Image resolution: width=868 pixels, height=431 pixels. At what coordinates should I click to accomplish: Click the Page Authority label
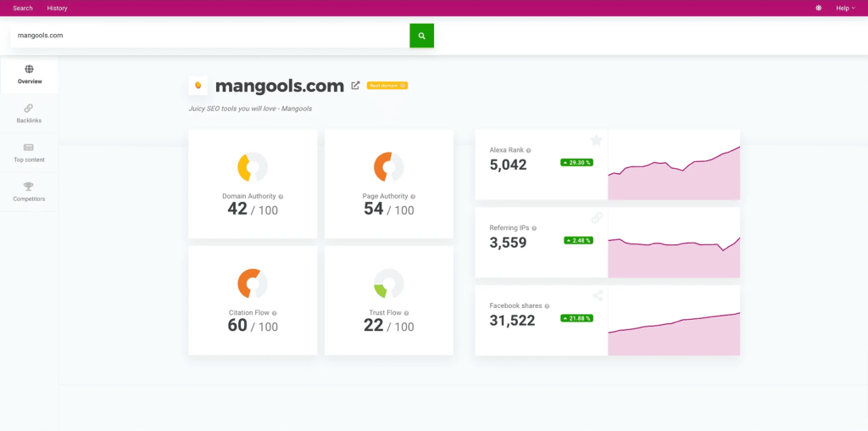[x=386, y=197]
